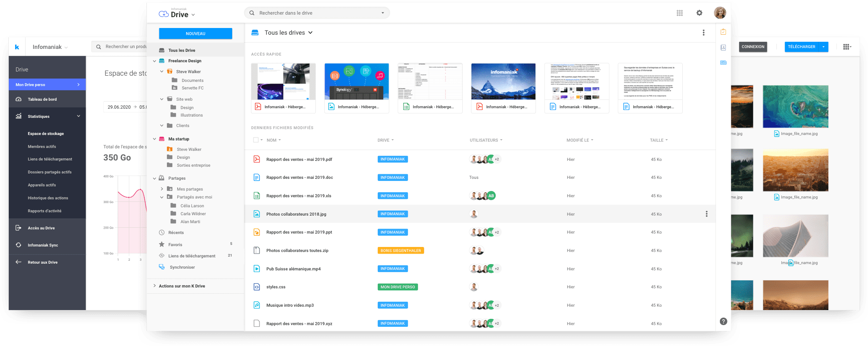This screenshot has width=868, height=346.
Task: Expand Actions sur mon K Drive
Action: 154,286
